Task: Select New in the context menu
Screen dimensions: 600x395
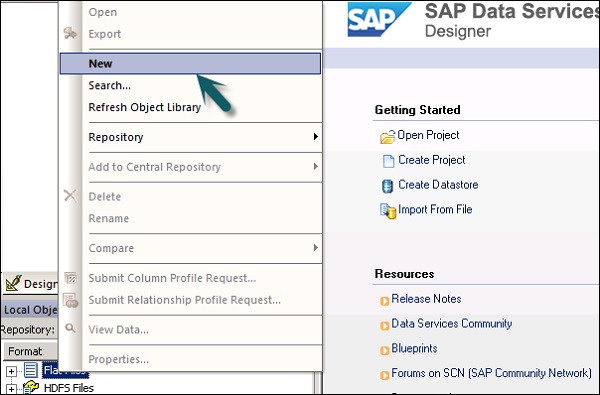Action: coord(190,64)
